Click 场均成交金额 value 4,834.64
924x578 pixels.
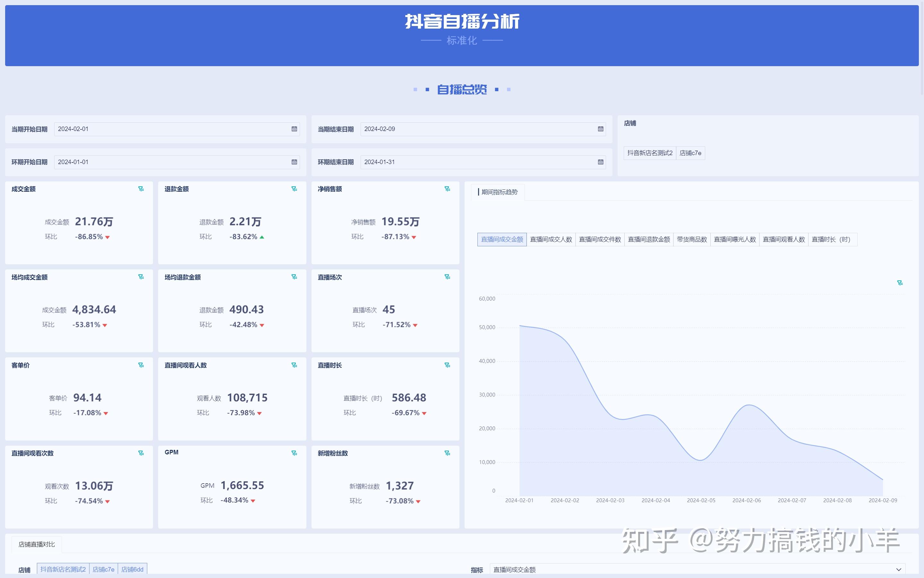pyautogui.click(x=94, y=310)
